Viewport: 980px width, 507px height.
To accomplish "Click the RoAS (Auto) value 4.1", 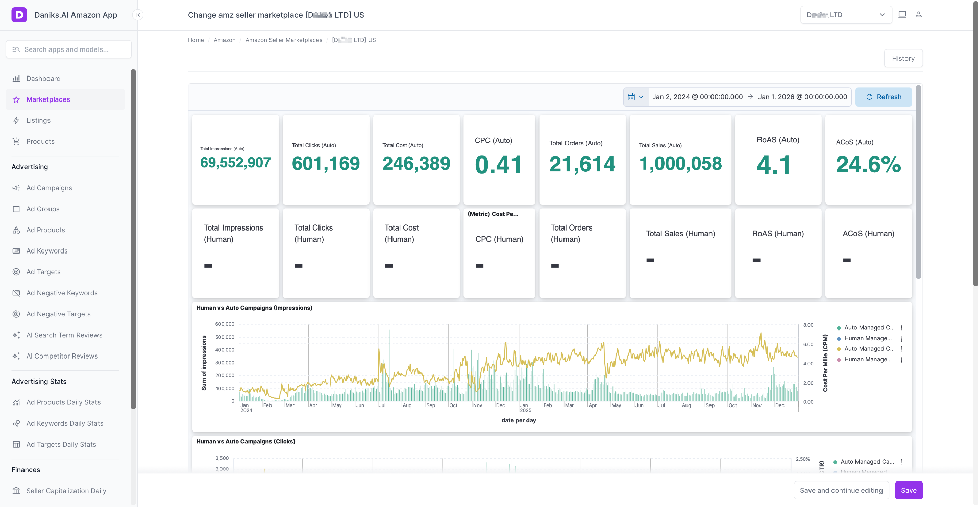I will tap(774, 165).
